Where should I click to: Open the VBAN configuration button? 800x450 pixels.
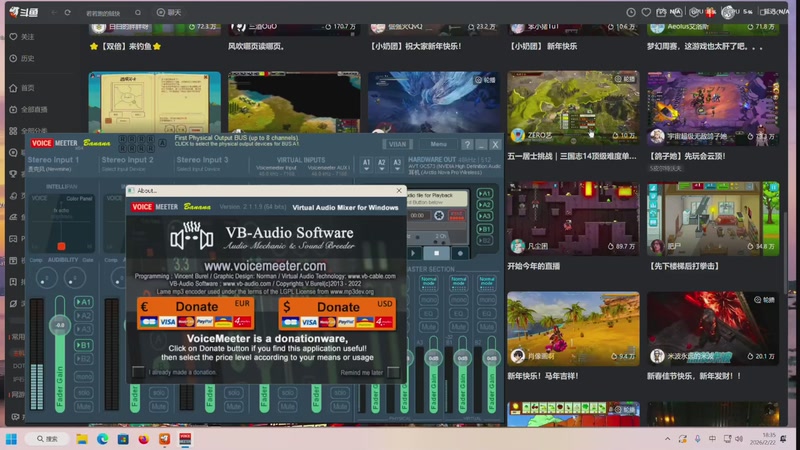397,144
